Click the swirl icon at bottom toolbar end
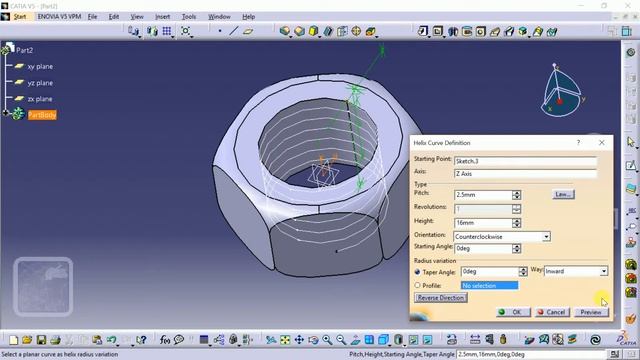This screenshot has height=360, width=640. pyautogui.click(x=595, y=340)
